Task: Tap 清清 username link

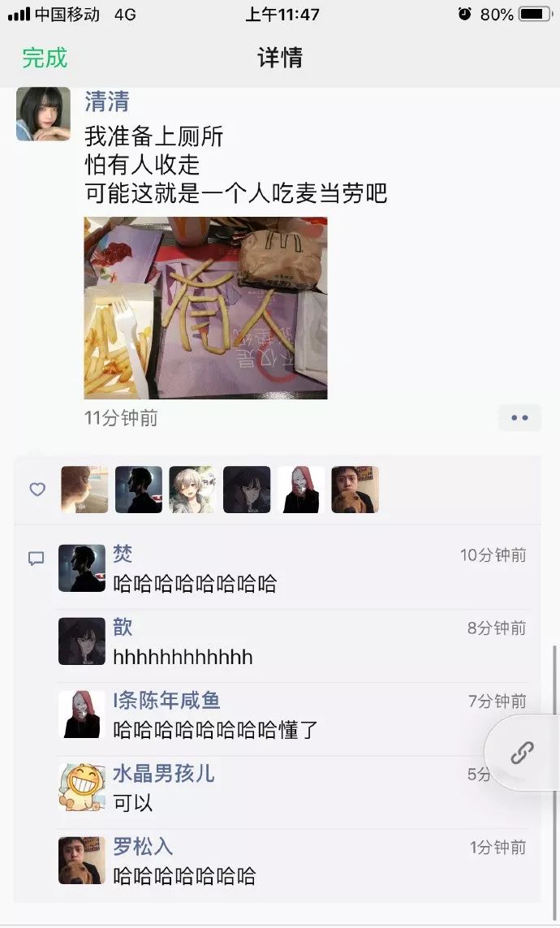Action: pos(106,101)
